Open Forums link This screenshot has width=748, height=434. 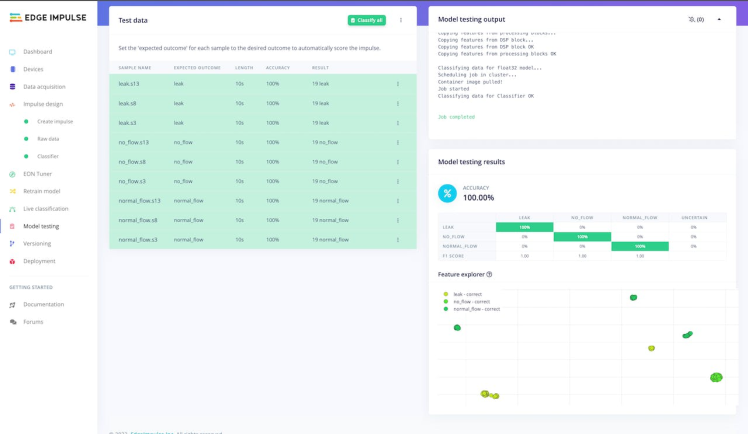click(33, 322)
